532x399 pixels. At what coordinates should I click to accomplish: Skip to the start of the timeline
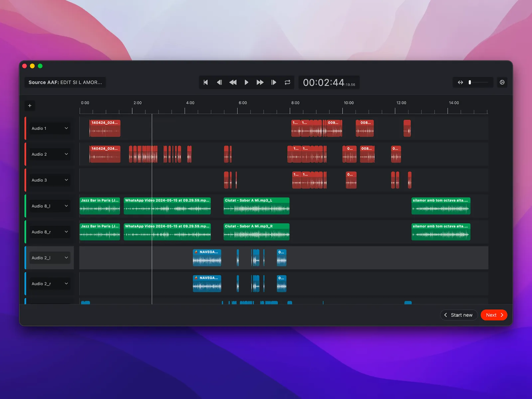click(x=206, y=82)
